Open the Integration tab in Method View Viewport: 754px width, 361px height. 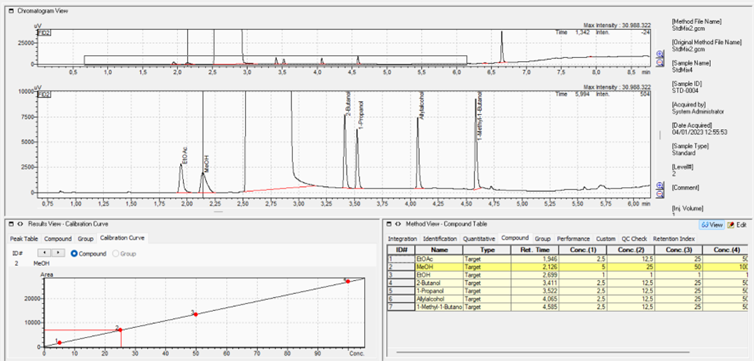402,238
